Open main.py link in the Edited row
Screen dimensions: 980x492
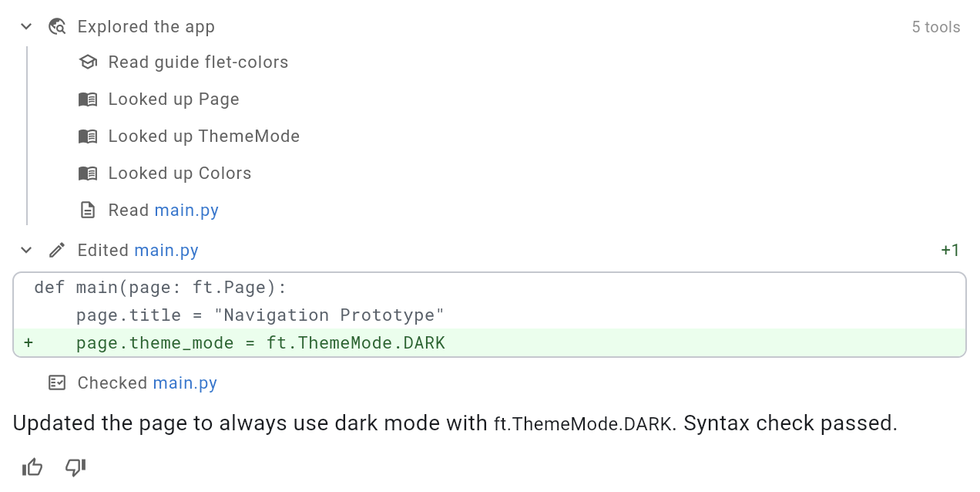click(166, 251)
